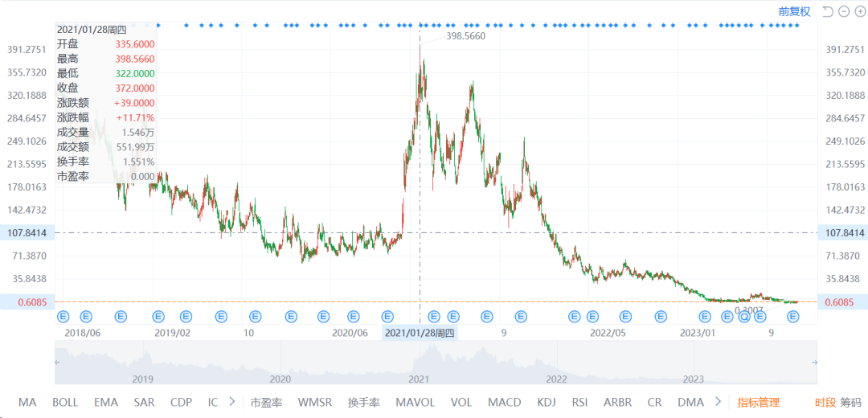This screenshot has height=418, width=868.
Task: Click 2021 in the overview timeline
Action: tap(418, 379)
